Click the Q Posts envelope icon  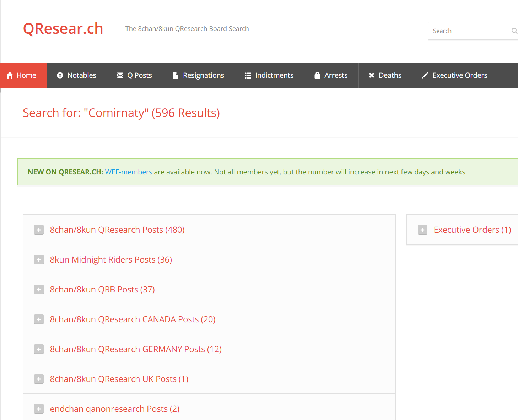120,75
